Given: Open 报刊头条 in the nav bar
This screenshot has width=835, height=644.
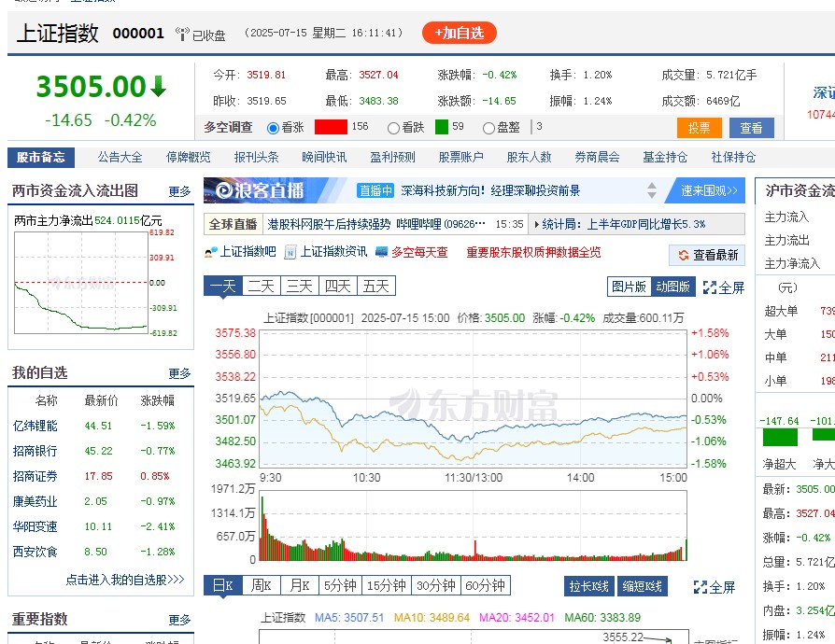Looking at the screenshot, I should click(256, 158).
